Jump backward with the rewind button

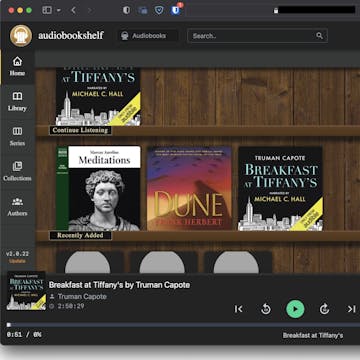pyautogui.click(x=266, y=309)
